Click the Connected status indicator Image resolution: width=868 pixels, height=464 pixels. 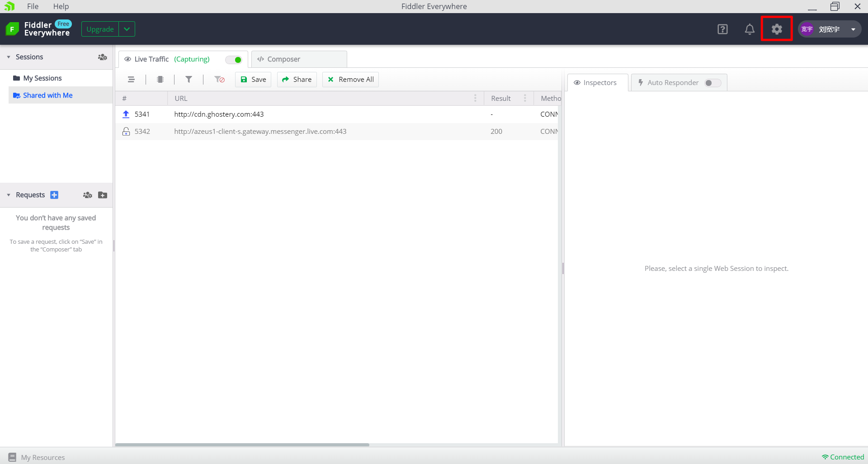point(843,457)
